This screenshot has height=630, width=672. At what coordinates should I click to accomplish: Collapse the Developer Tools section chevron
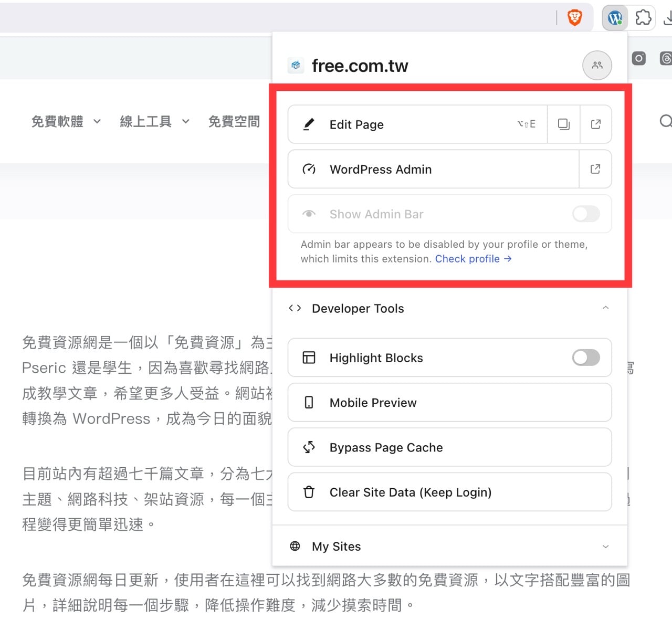pos(605,308)
